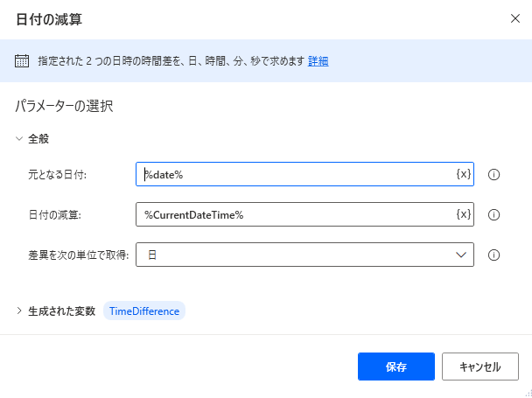Click the 日付の減算 dialog title
The width and height of the screenshot is (532, 398).
pos(49,19)
